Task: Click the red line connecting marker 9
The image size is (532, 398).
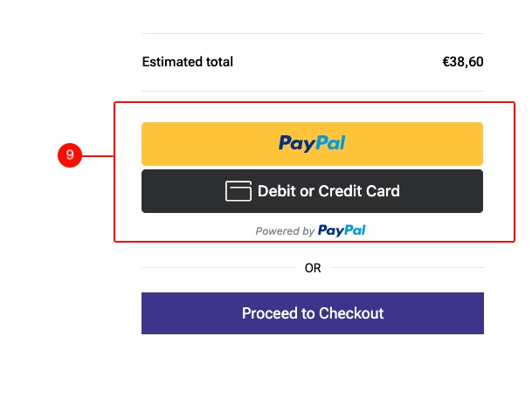Action: coord(98,156)
